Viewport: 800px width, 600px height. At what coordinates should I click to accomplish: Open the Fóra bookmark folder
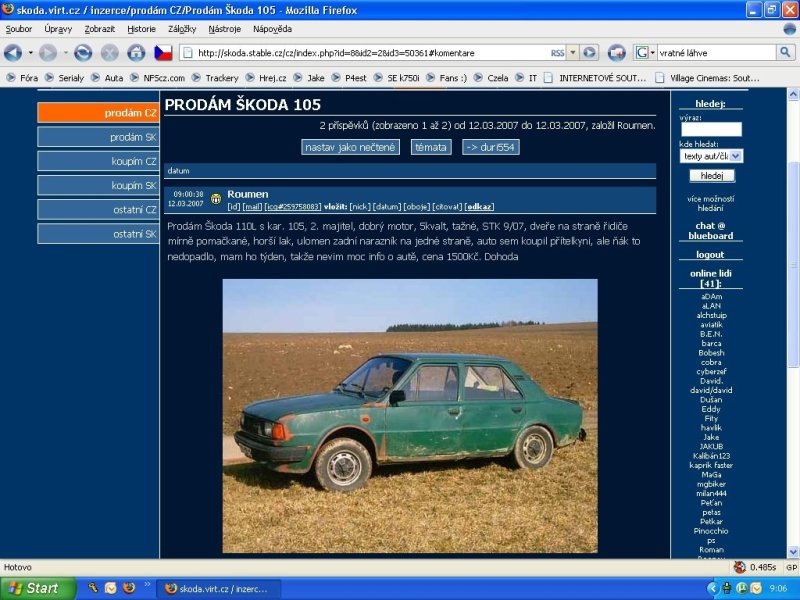22,78
